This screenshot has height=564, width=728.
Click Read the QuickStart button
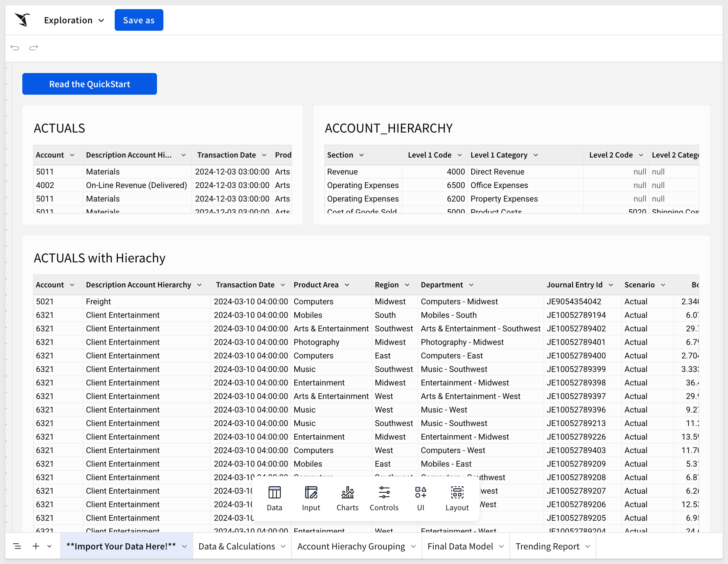[90, 84]
